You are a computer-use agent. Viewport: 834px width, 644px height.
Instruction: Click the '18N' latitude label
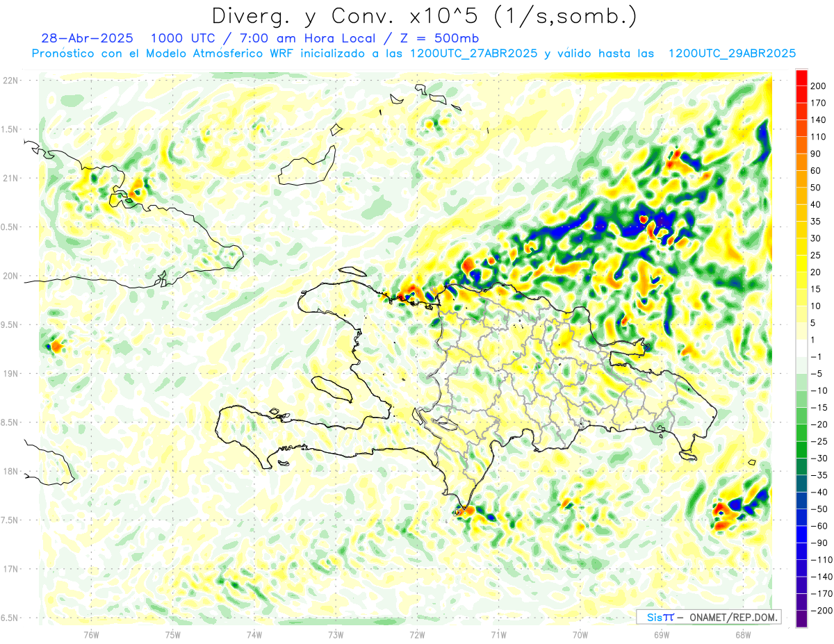[10, 471]
